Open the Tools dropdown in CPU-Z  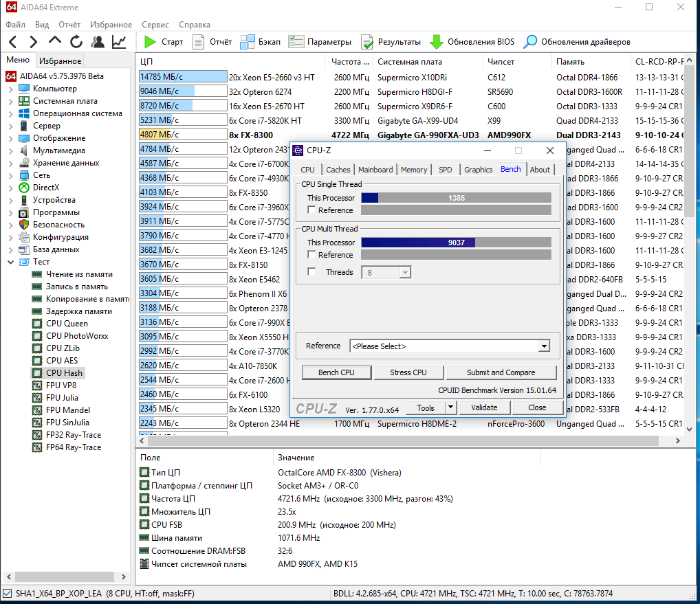click(431, 407)
